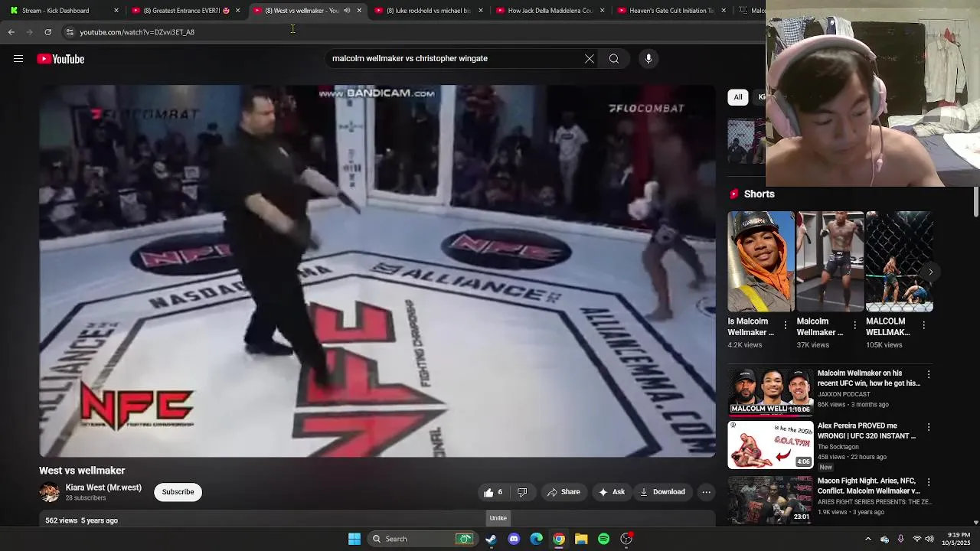980x551 pixels.
Task: Close the Greatest Entrance EVER tab
Action: click(x=237, y=11)
